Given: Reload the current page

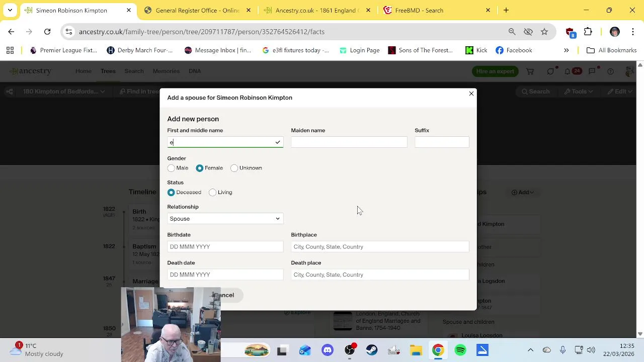Looking at the screenshot, I should 47,32.
